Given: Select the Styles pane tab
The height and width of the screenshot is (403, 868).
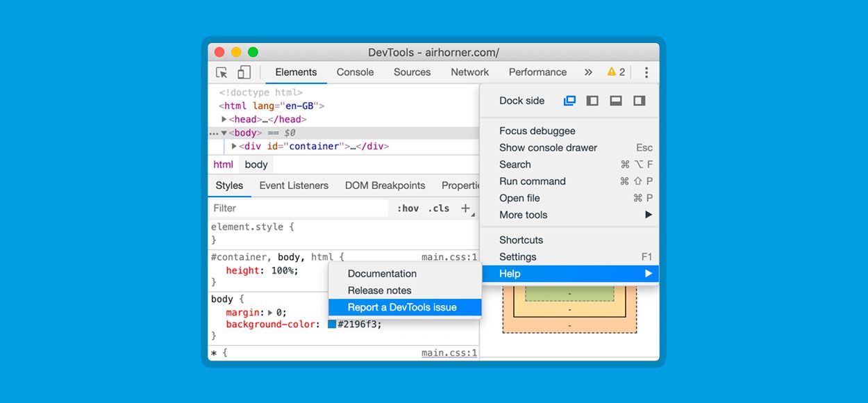Looking at the screenshot, I should click(x=229, y=186).
